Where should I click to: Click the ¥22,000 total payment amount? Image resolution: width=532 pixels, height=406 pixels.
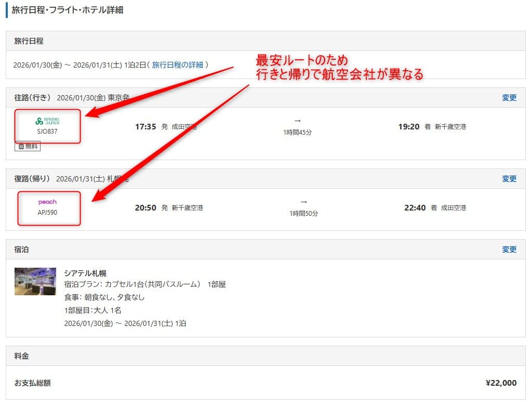(501, 383)
